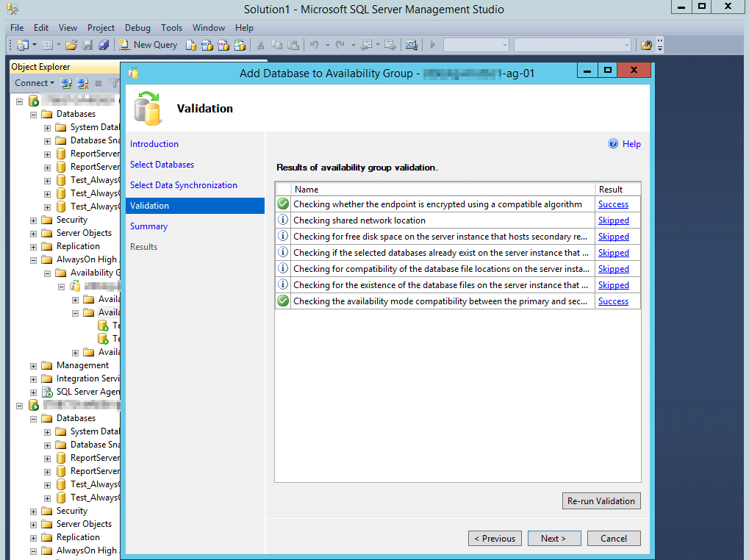Click the SQL Server Agent tree icon
The height and width of the screenshot is (560, 749).
(47, 392)
